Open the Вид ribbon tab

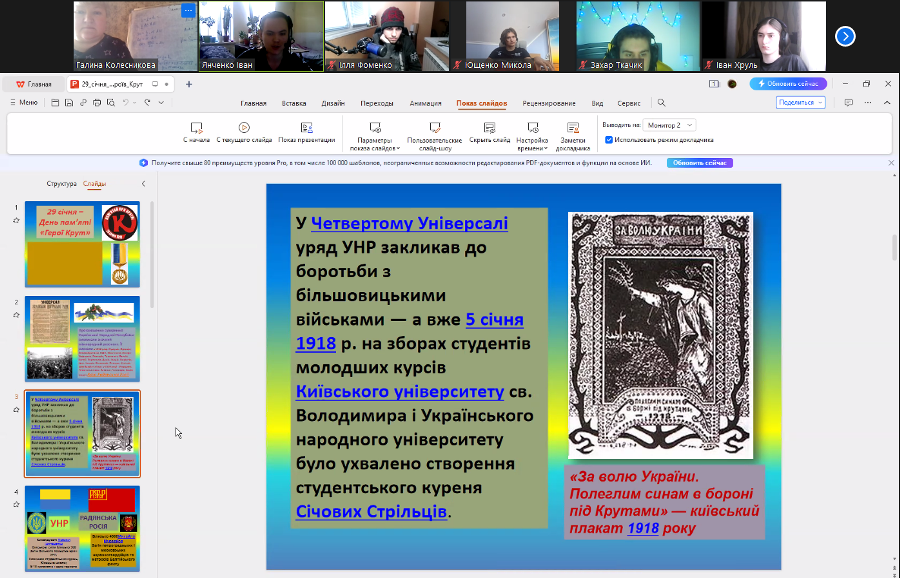pyautogui.click(x=597, y=103)
